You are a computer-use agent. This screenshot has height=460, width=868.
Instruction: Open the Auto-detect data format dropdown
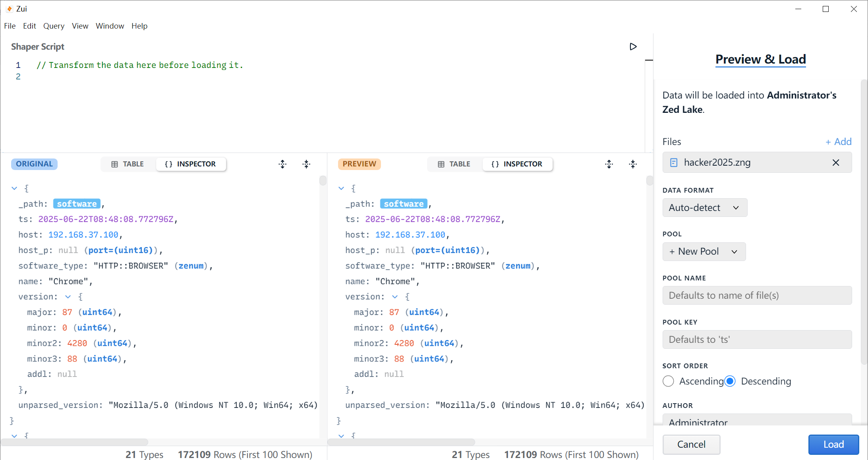pos(704,207)
